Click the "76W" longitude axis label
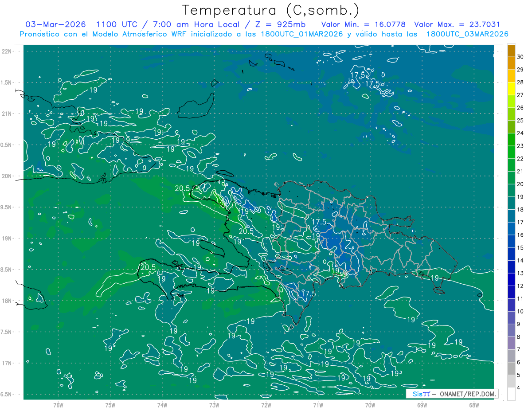The image size is (532, 411). [58, 405]
